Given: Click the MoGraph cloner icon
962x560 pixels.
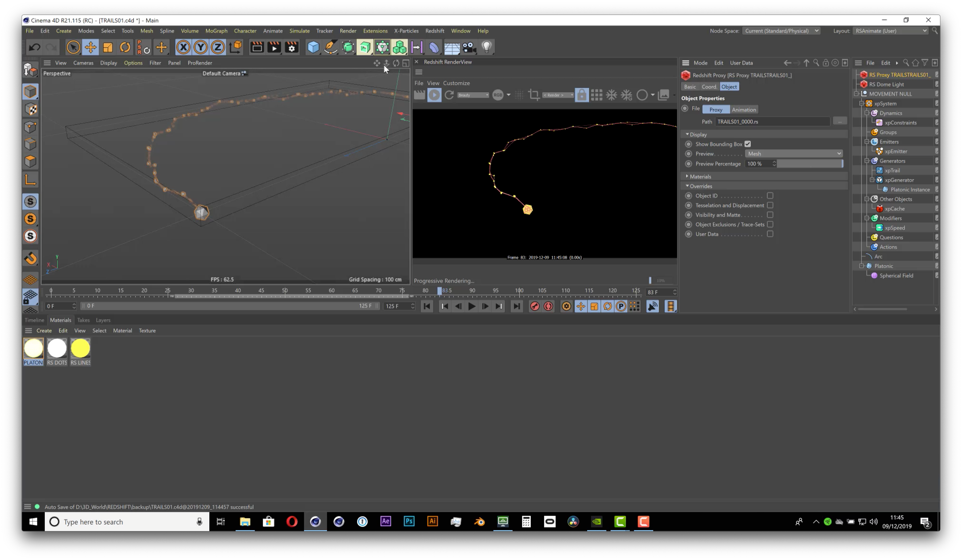Looking at the screenshot, I should [x=399, y=47].
